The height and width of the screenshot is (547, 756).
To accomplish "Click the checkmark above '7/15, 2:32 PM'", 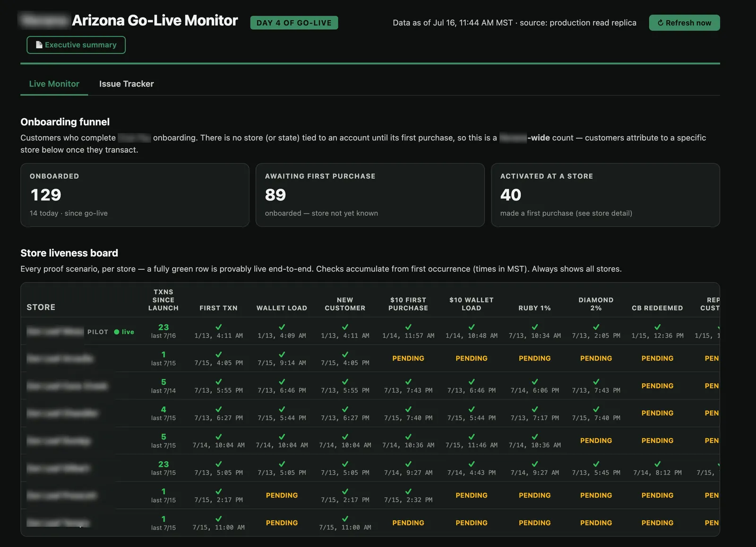I will point(408,491).
